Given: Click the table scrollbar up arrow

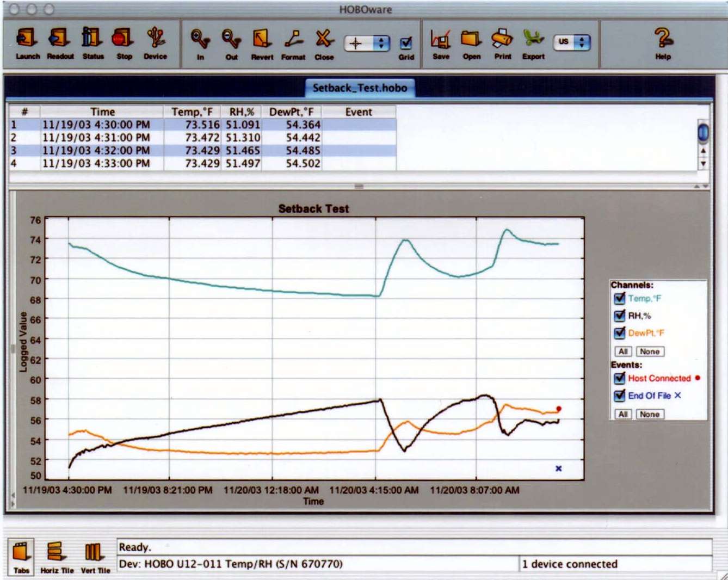Looking at the screenshot, I should pyautogui.click(x=703, y=151).
